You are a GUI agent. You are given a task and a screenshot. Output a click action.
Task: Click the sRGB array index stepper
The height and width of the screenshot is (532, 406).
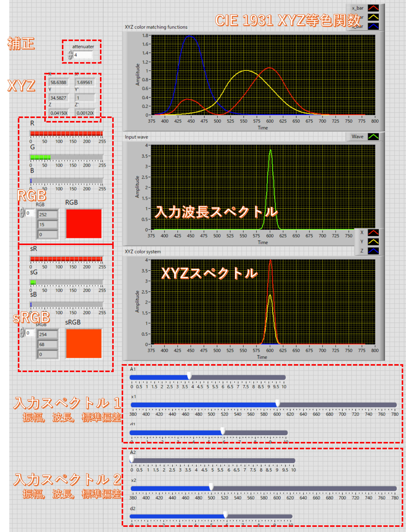tap(22, 333)
